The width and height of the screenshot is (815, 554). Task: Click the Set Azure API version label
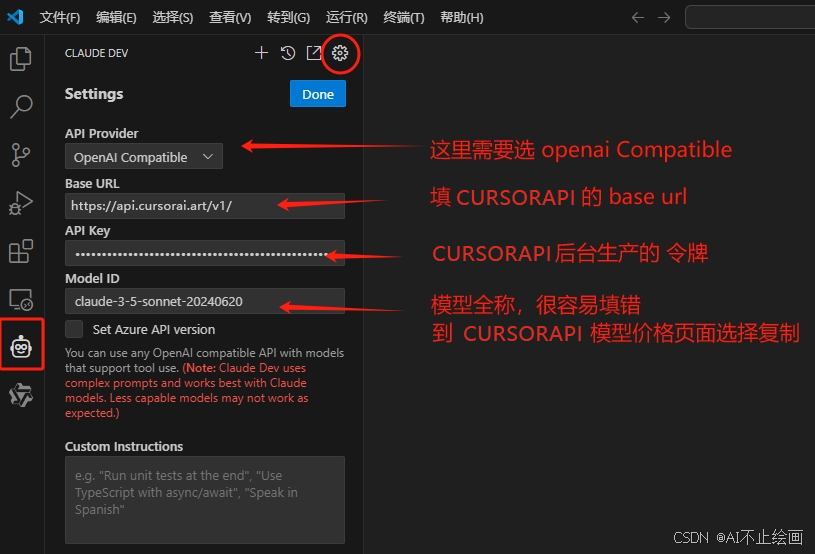(x=154, y=329)
